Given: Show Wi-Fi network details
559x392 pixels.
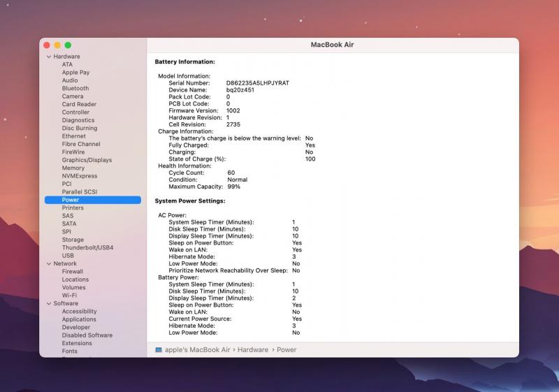Looking at the screenshot, I should (68, 296).
